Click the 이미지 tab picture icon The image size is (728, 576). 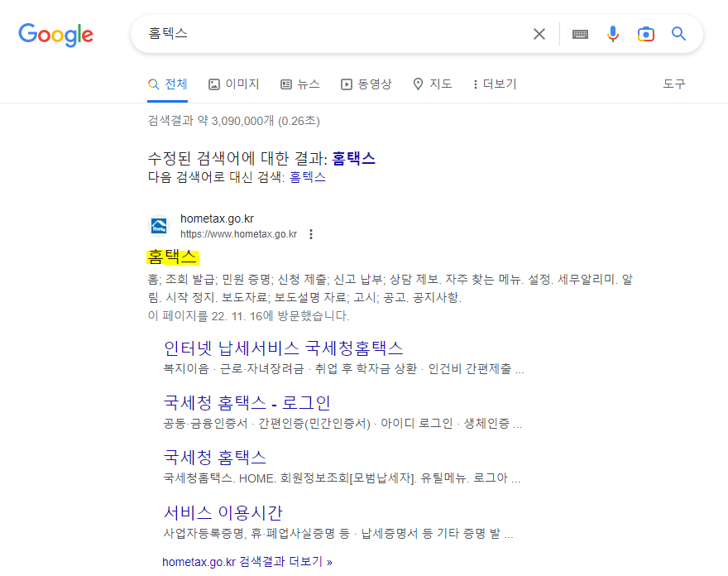point(214,84)
